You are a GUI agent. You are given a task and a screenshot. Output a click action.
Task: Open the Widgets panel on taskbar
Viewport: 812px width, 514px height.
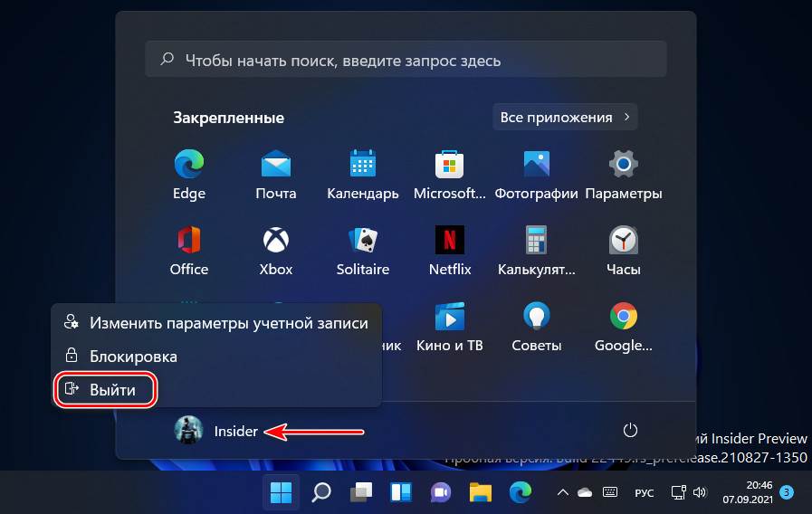[x=401, y=492]
